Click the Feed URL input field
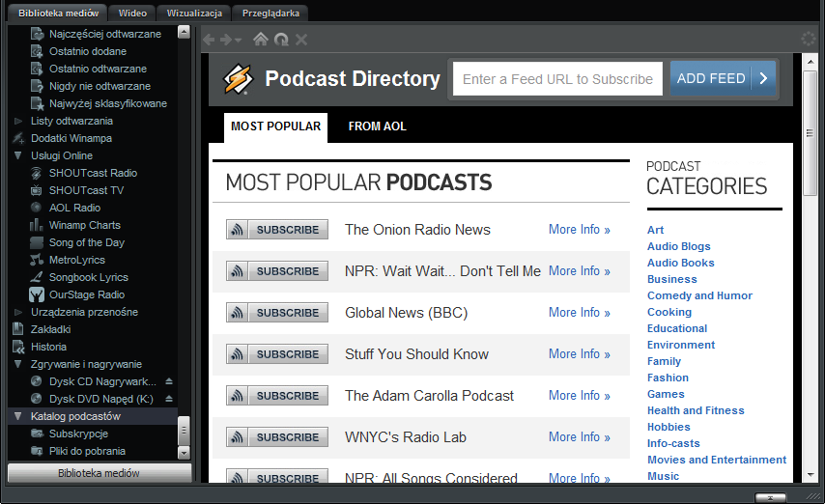 [557, 79]
